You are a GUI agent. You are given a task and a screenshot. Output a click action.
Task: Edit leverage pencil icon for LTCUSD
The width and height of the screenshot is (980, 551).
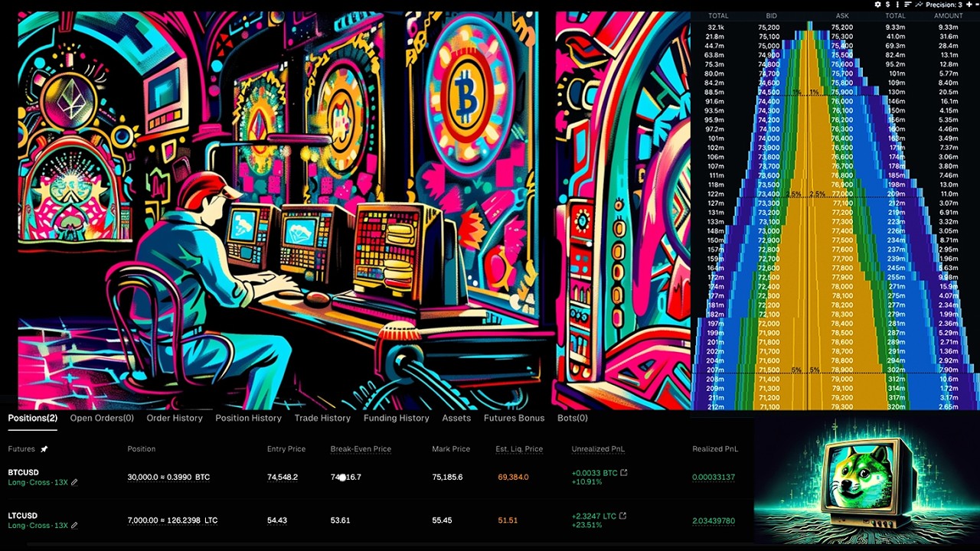tap(74, 526)
